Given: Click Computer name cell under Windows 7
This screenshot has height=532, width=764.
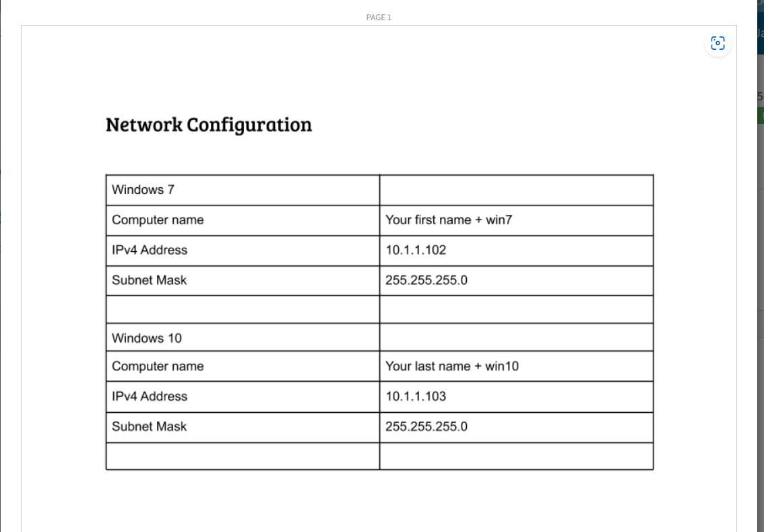Looking at the screenshot, I should pyautogui.click(x=243, y=220).
